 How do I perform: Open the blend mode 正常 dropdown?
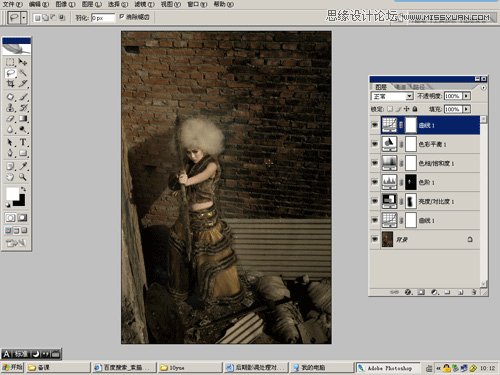pos(392,96)
